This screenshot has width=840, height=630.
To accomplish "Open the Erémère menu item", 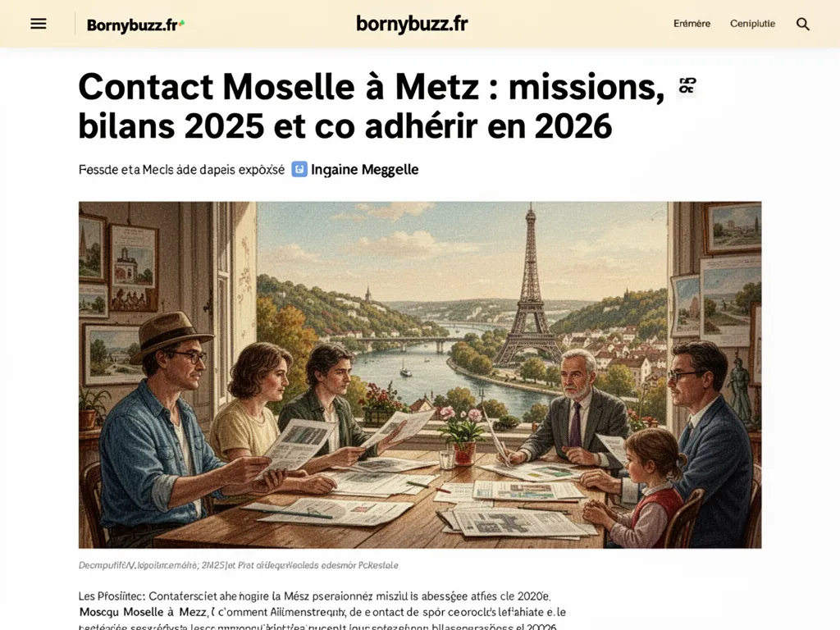I will pos(693,24).
